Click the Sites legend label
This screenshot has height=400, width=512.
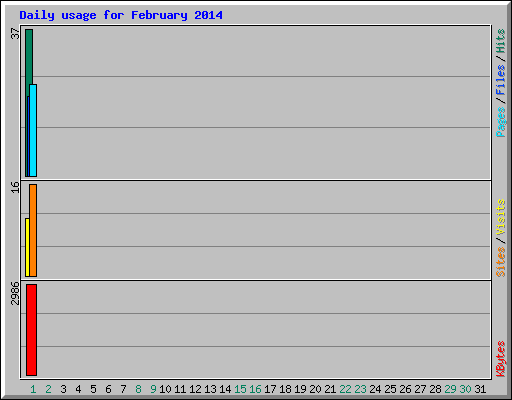(x=500, y=262)
